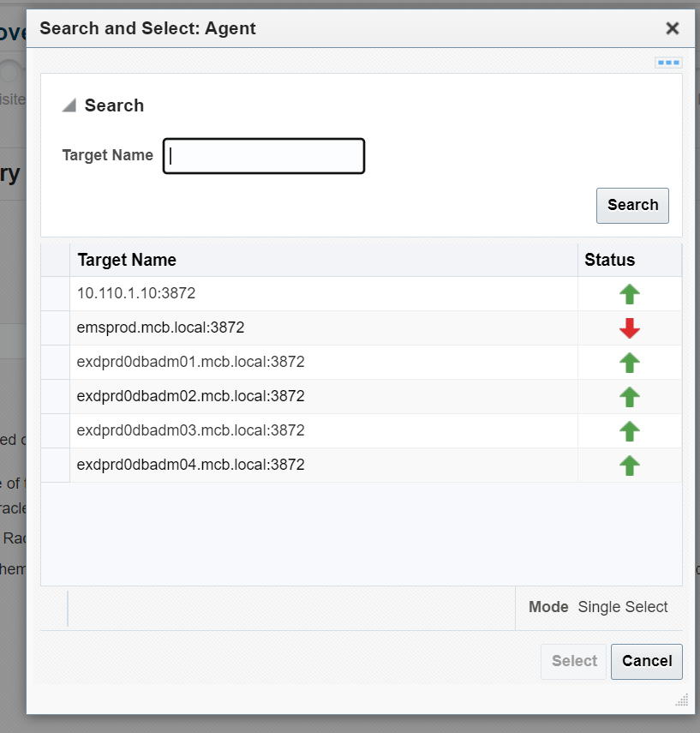Image resolution: width=700 pixels, height=733 pixels.
Task: Choose exdprd0dbadm01.mcb.local:3872 from the list
Action: 190,362
